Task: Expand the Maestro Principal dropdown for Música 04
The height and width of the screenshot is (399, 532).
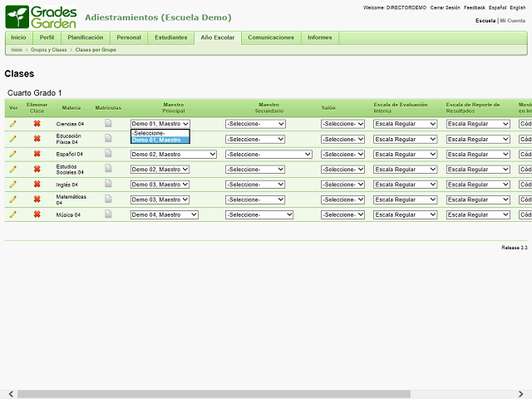Action: point(165,214)
